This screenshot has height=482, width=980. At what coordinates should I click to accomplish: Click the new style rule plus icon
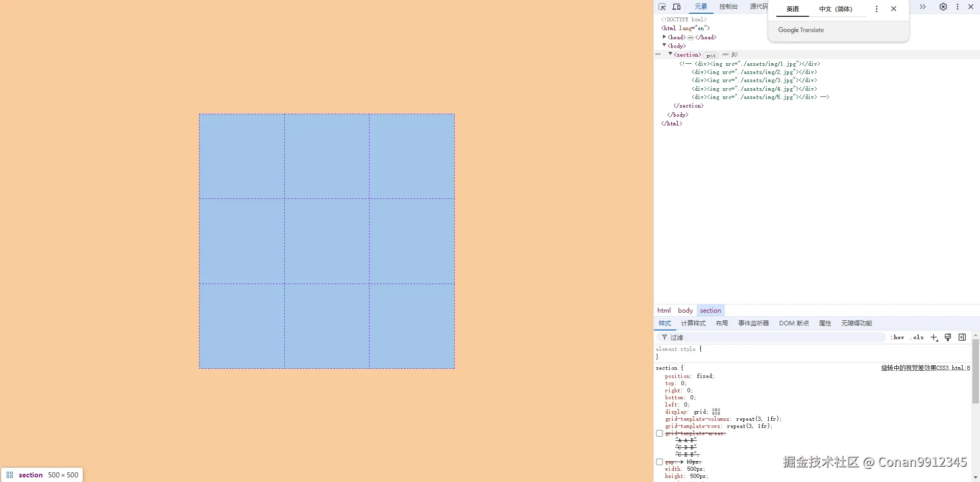pyautogui.click(x=934, y=337)
